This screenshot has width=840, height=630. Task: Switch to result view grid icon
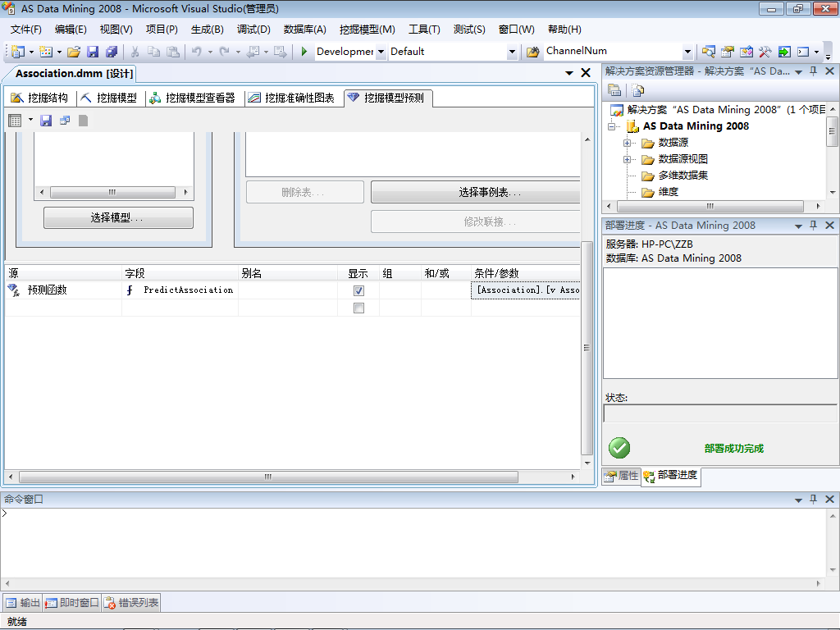(x=15, y=121)
